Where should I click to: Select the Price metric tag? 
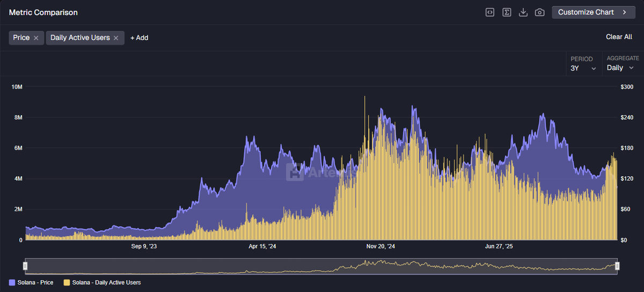pyautogui.click(x=21, y=38)
